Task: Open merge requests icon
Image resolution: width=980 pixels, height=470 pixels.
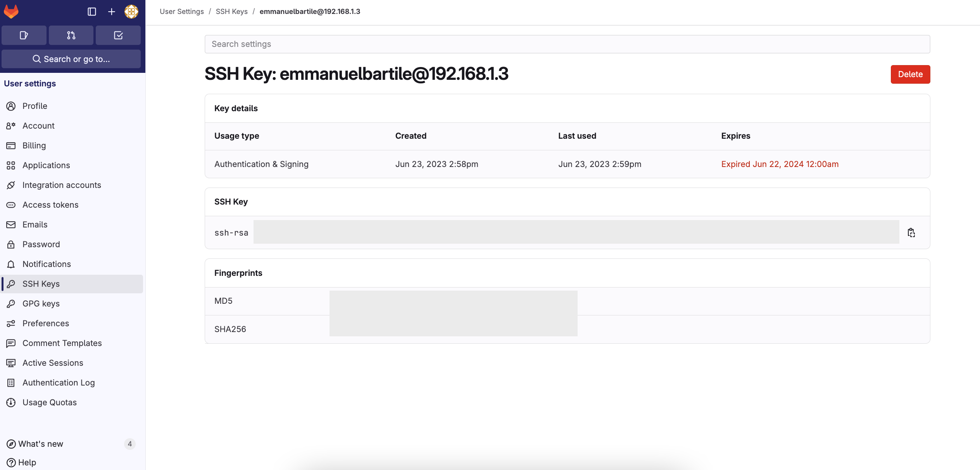Action: pos(71,35)
